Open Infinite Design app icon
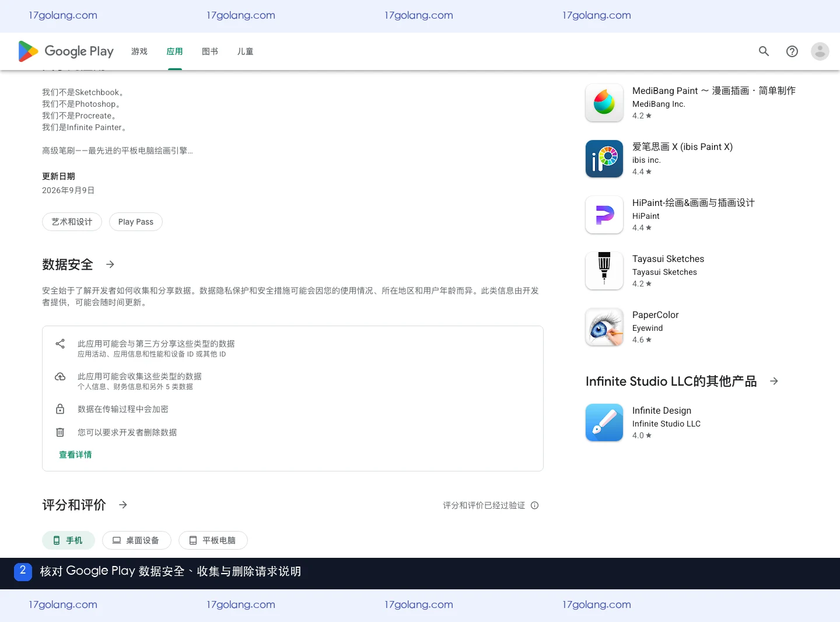The image size is (840, 622). click(x=604, y=422)
